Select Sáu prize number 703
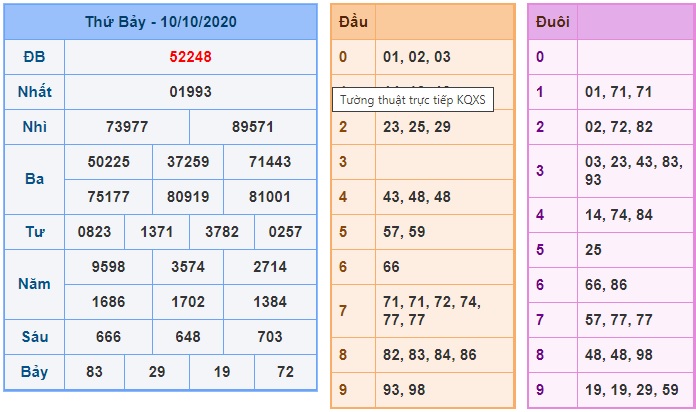This screenshot has width=696, height=412. [270, 337]
